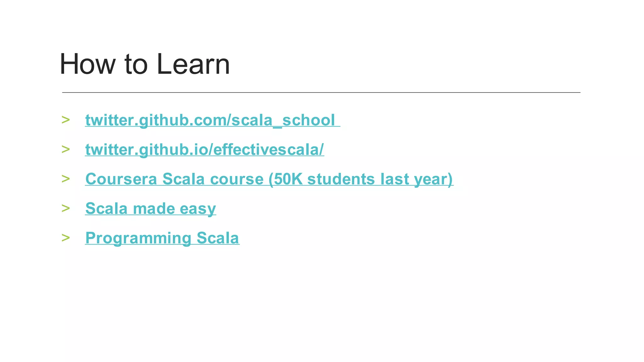Click the (50K students last year) text

pos(360,179)
